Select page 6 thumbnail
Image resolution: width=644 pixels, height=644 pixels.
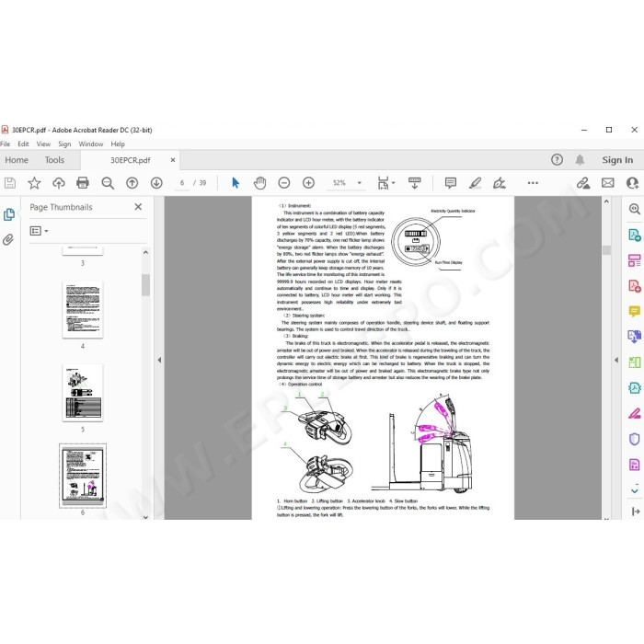[83, 476]
